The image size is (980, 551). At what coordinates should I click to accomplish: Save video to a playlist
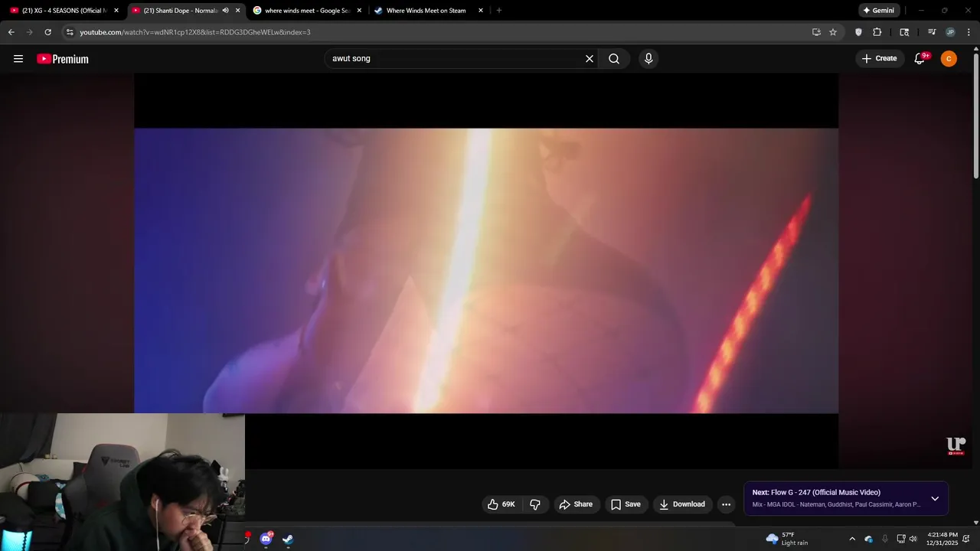click(x=626, y=504)
